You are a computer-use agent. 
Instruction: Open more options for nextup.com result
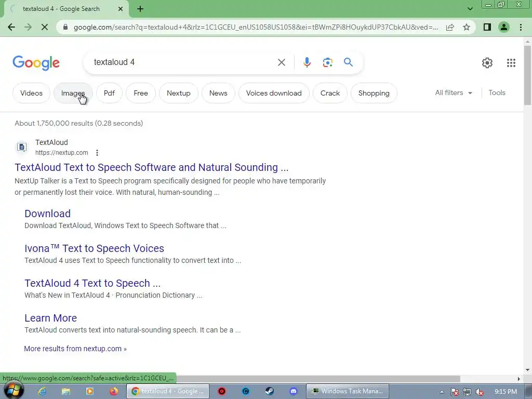tap(97, 153)
